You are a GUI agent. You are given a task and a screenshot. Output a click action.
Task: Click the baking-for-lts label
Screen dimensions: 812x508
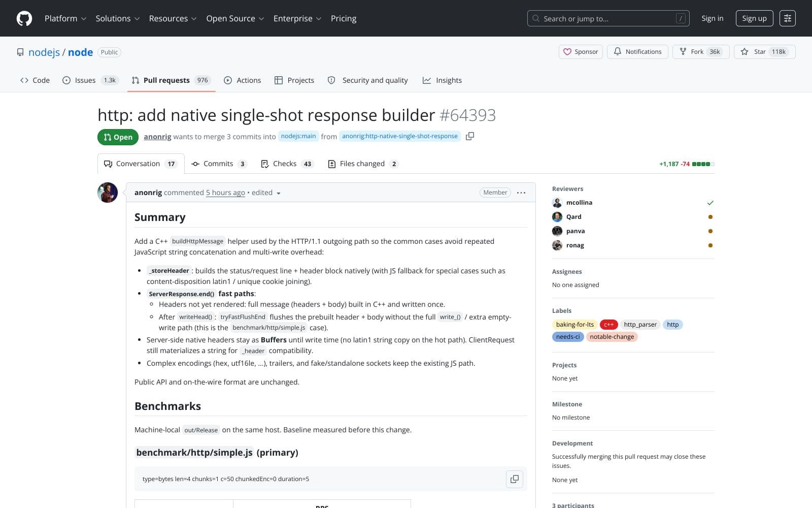point(574,325)
